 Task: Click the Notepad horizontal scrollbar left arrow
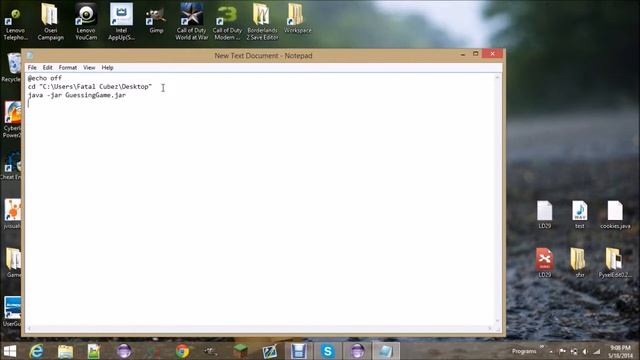[x=29, y=328]
